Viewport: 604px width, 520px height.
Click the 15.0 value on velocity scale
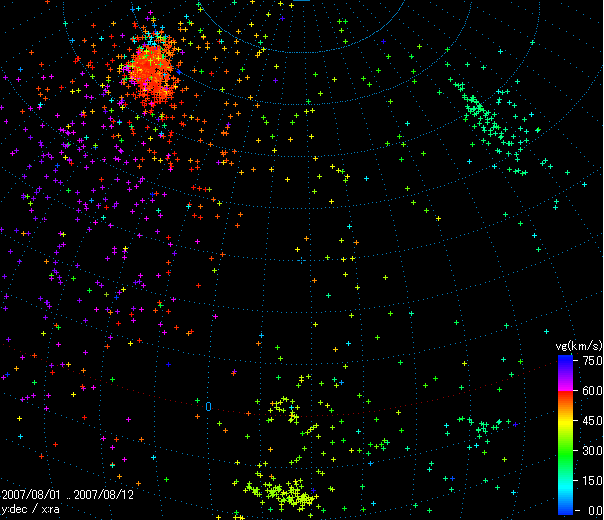(x=592, y=480)
